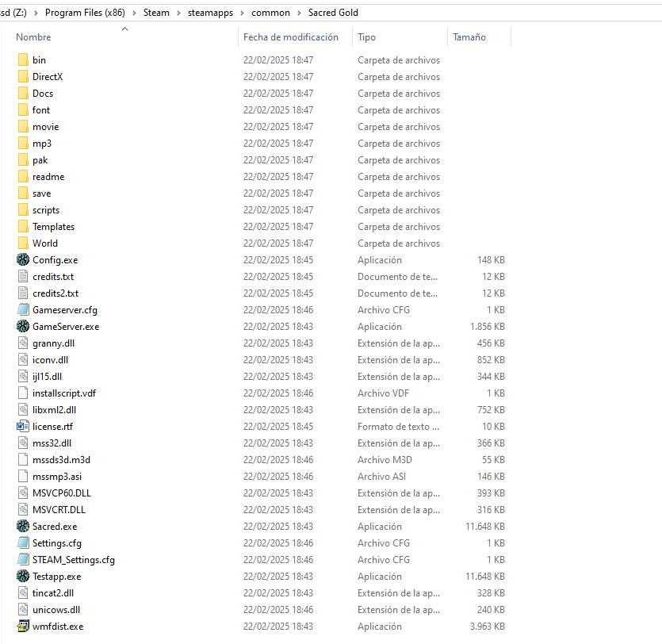Expand breadcrumb chevron after Program Files (x86)
Viewport: 662px width, 644px height.
[x=134, y=13]
